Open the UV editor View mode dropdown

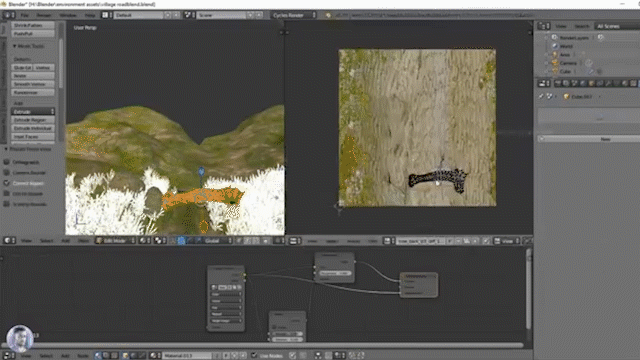tap(507, 241)
